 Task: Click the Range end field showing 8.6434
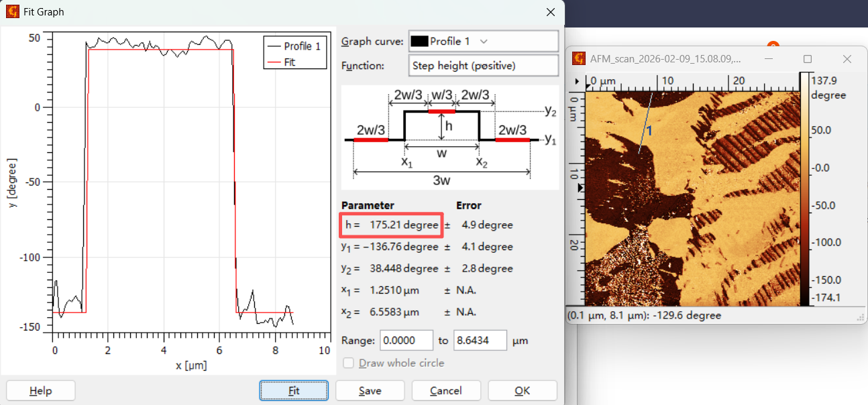pyautogui.click(x=480, y=341)
